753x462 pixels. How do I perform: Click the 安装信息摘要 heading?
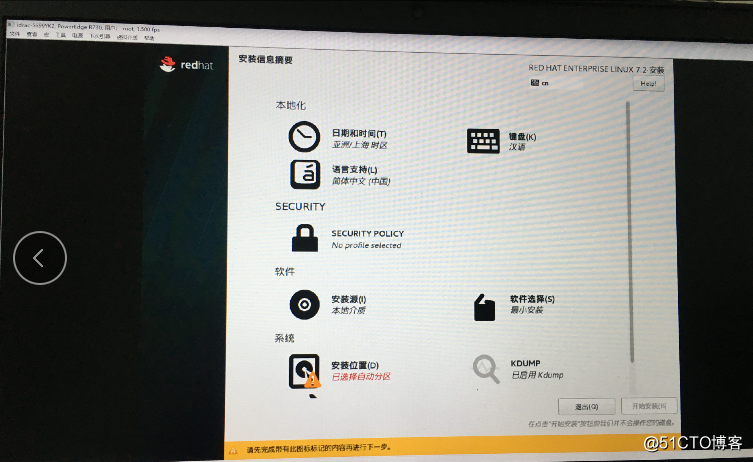click(266, 60)
